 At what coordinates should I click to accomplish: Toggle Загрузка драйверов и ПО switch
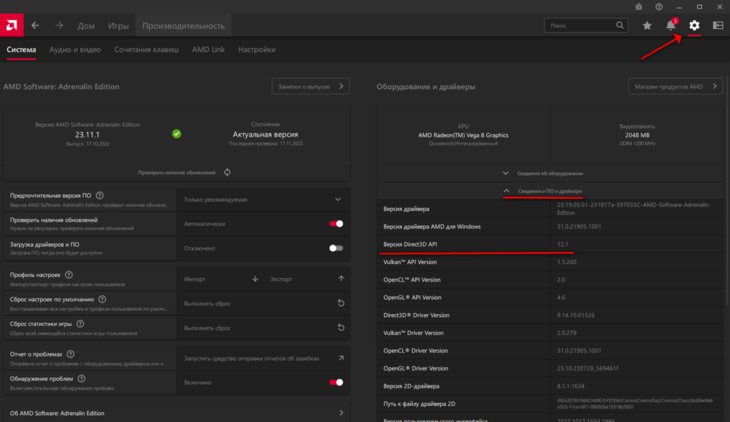pyautogui.click(x=336, y=248)
